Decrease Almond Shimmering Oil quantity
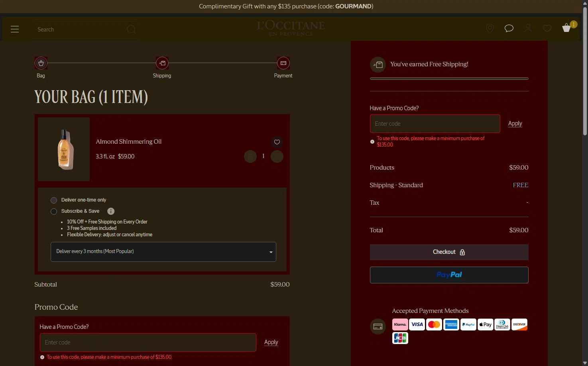The width and height of the screenshot is (588, 366). (250, 156)
